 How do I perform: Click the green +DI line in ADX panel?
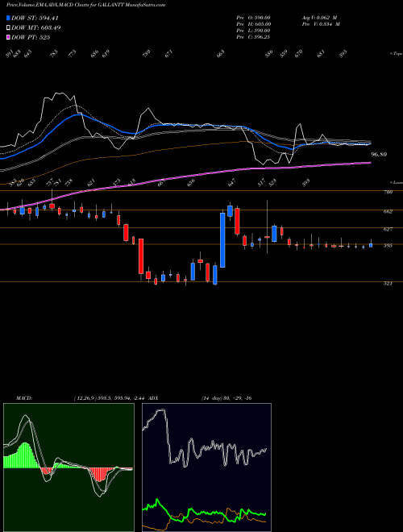[204, 512]
